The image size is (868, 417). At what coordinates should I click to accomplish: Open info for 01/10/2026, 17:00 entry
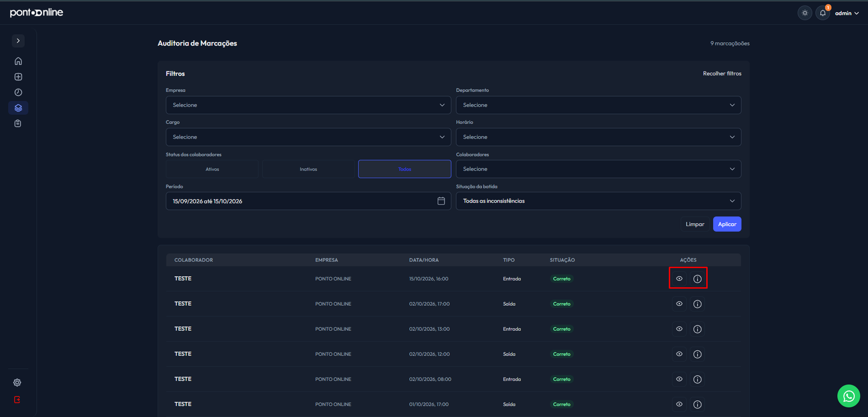698,405
